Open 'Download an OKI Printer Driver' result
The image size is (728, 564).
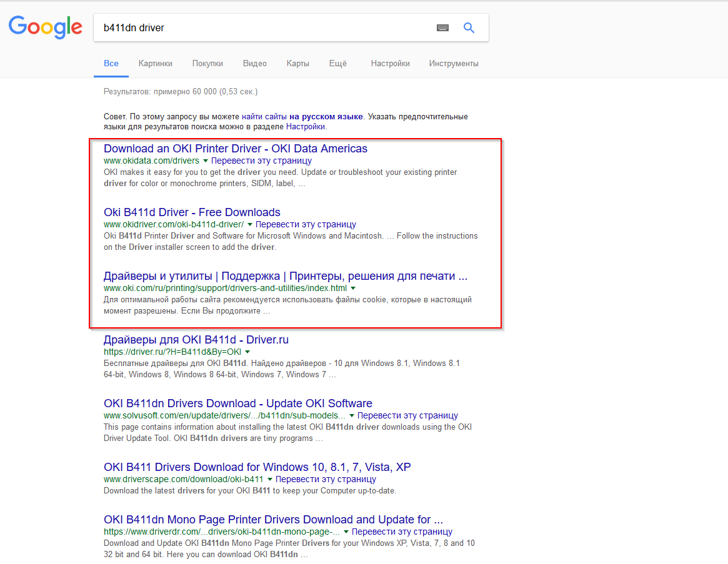point(236,149)
